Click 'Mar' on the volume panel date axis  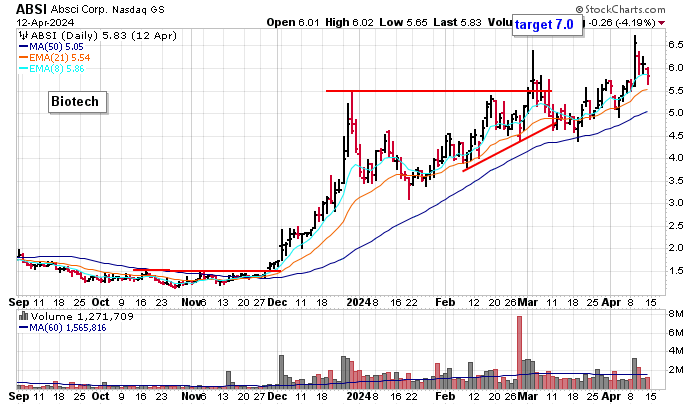click(528, 397)
